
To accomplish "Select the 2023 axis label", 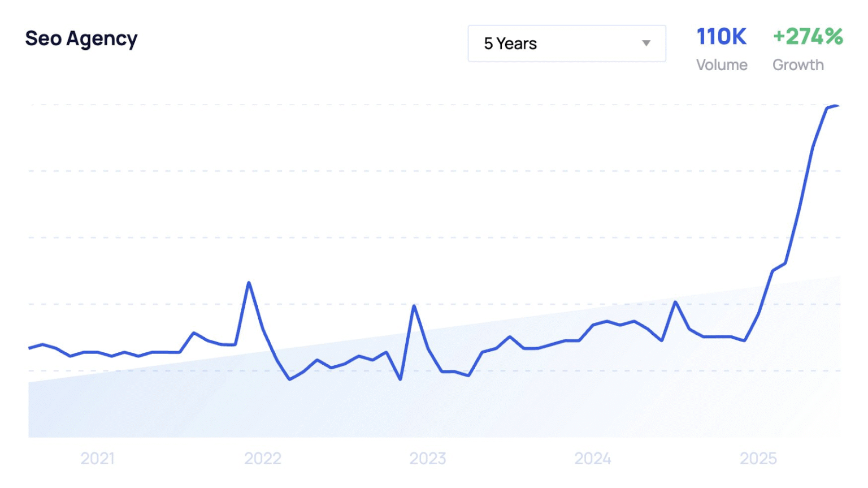I will pyautogui.click(x=428, y=458).
